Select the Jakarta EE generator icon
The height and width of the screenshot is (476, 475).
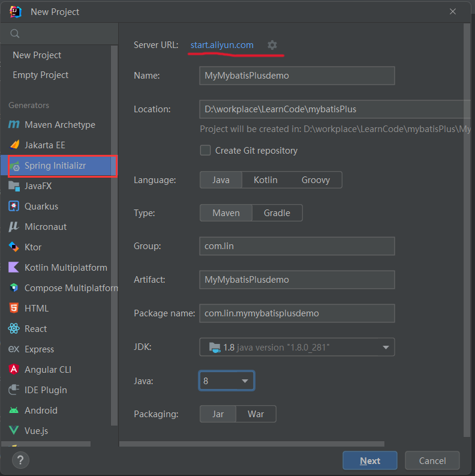coord(14,145)
